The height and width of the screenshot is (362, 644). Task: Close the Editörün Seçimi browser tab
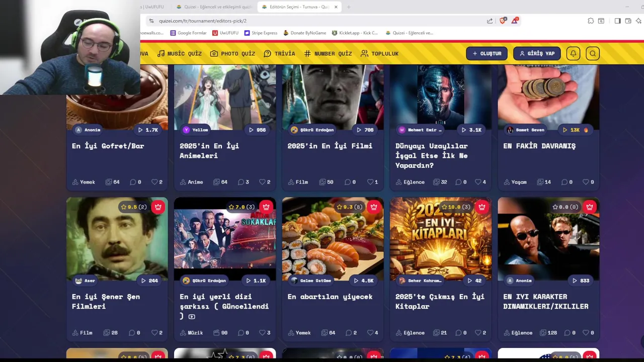click(336, 7)
